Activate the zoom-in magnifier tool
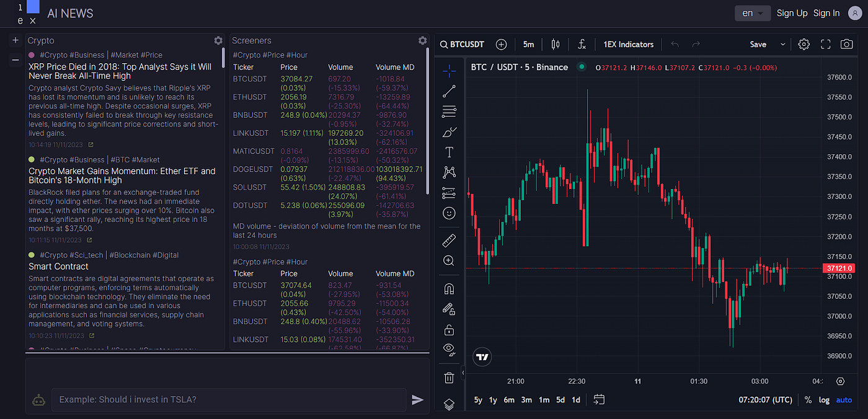868x419 pixels. (449, 260)
